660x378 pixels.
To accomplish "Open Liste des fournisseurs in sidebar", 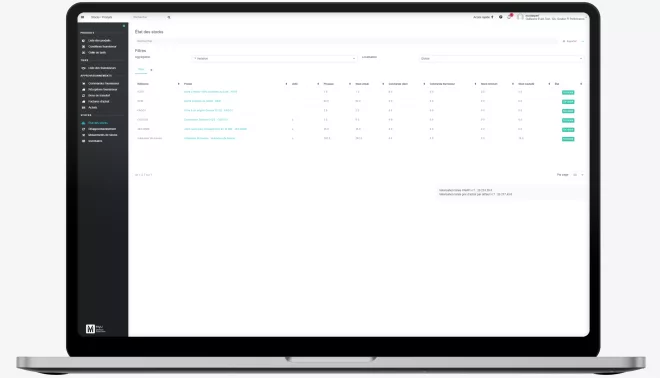I will pos(101,68).
